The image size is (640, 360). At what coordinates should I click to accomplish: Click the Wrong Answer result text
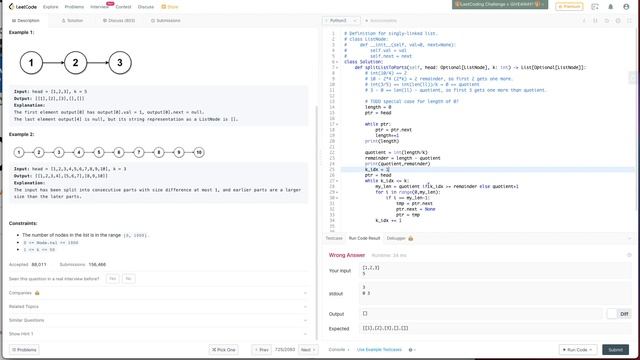pos(347,255)
